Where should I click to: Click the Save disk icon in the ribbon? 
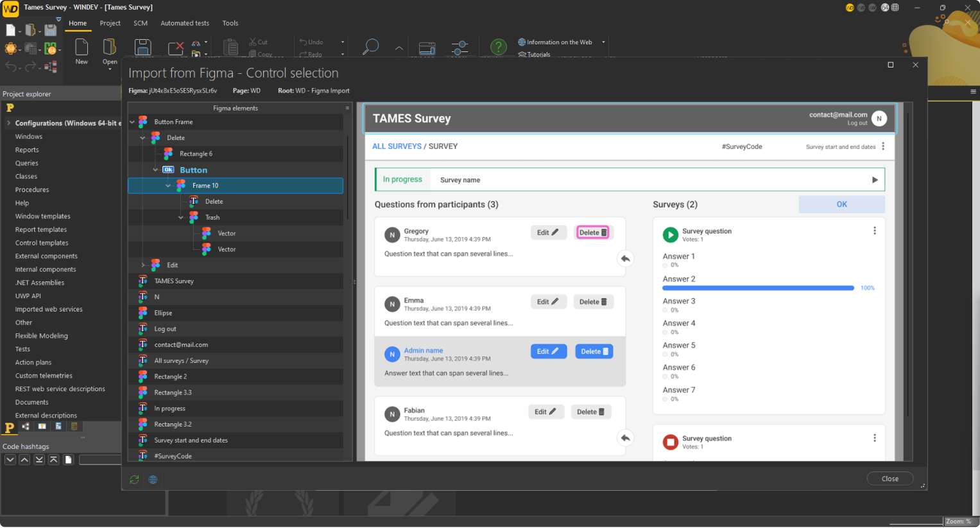pyautogui.click(x=142, y=48)
